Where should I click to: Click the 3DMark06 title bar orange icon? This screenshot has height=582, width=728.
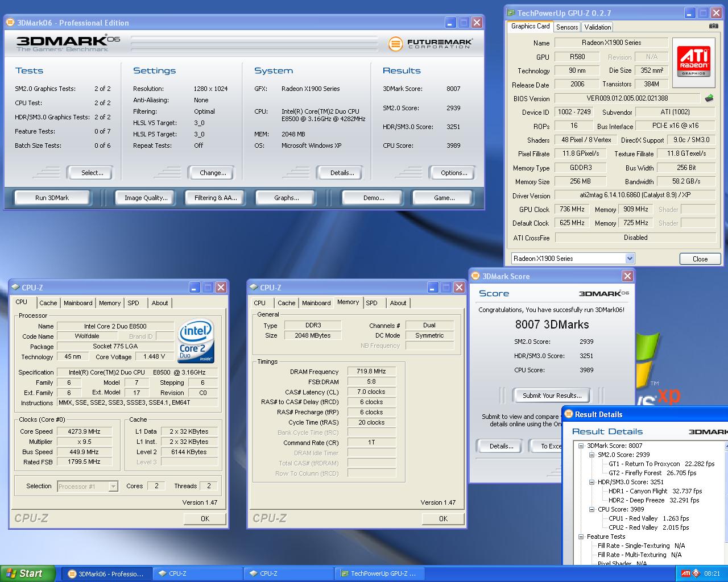pos(10,23)
